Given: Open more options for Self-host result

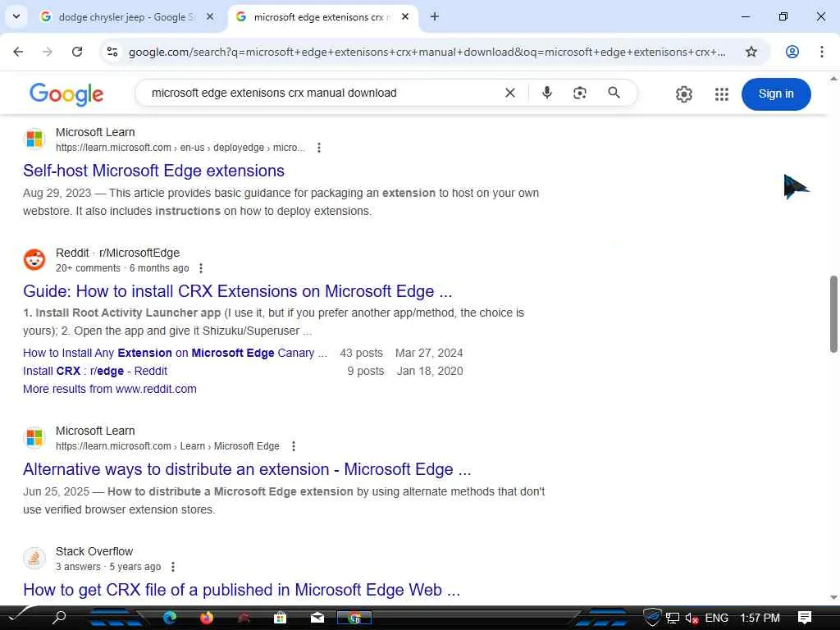Looking at the screenshot, I should tap(319, 148).
